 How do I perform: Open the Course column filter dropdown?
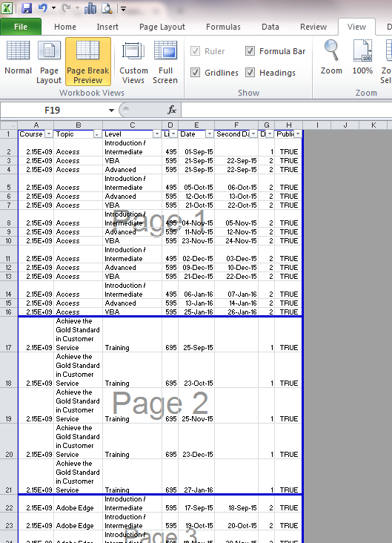tap(49, 134)
